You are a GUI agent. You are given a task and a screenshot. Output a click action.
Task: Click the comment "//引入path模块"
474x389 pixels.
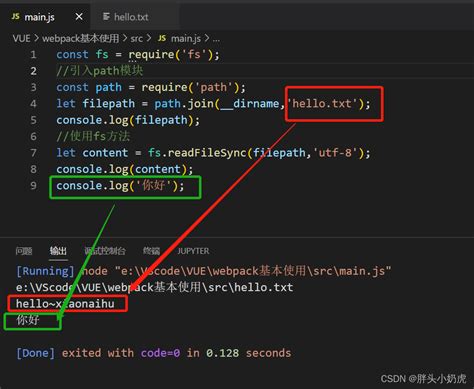pyautogui.click(x=100, y=71)
